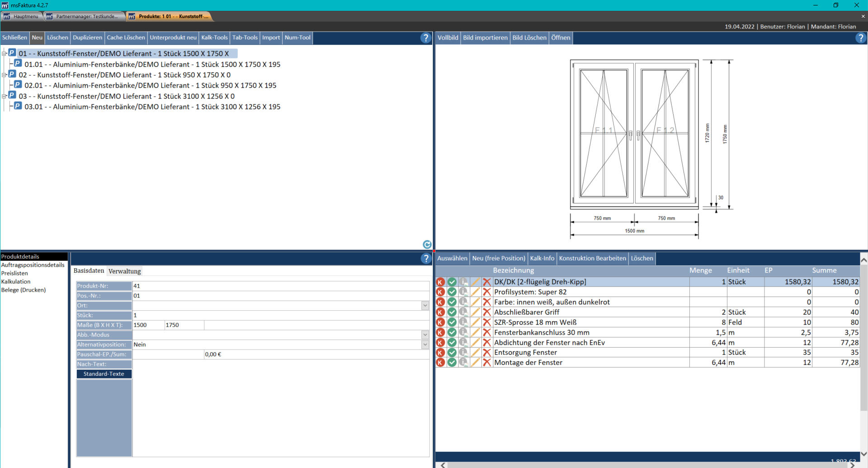Toggle green checkmark for Farbe row

tap(452, 302)
